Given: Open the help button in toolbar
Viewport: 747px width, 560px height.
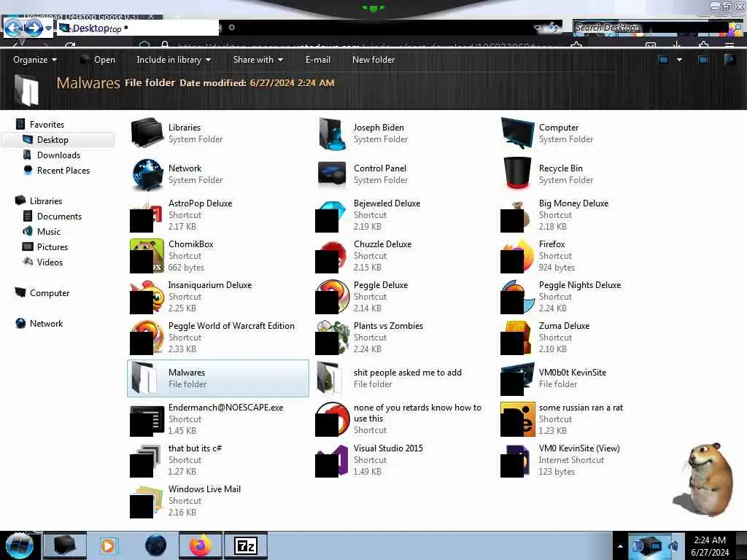Looking at the screenshot, I should click(x=729, y=60).
